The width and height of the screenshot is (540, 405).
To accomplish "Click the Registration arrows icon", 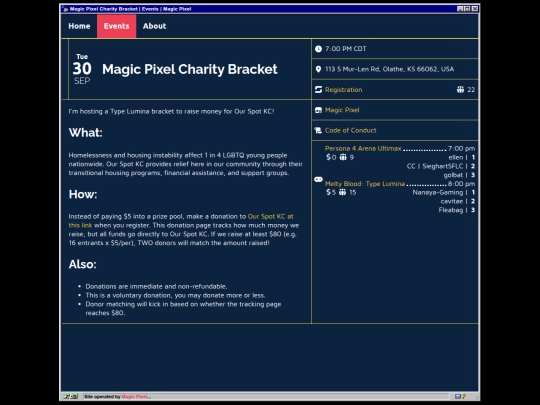I will coord(318,90).
